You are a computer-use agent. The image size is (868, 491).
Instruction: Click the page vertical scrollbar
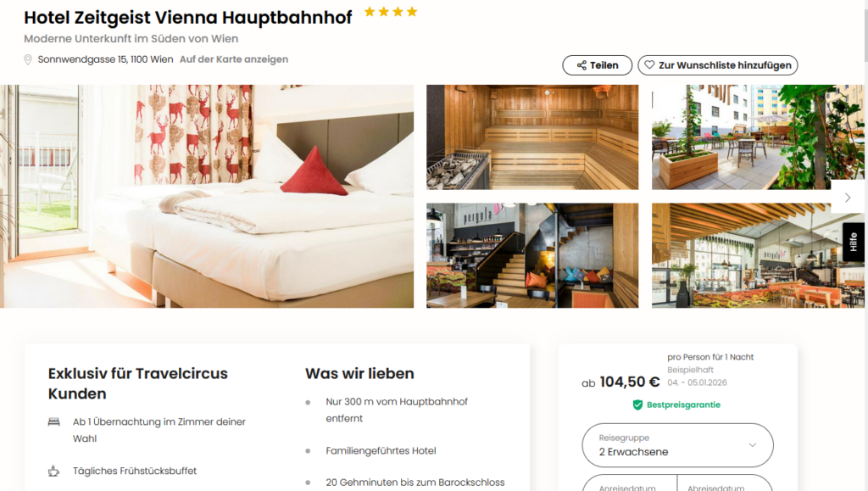click(x=865, y=245)
